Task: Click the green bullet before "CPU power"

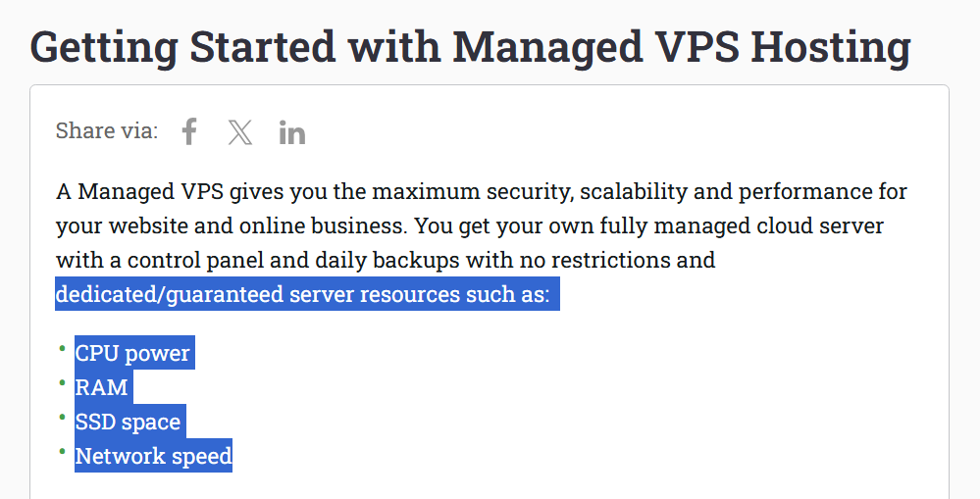Action: coord(63,346)
